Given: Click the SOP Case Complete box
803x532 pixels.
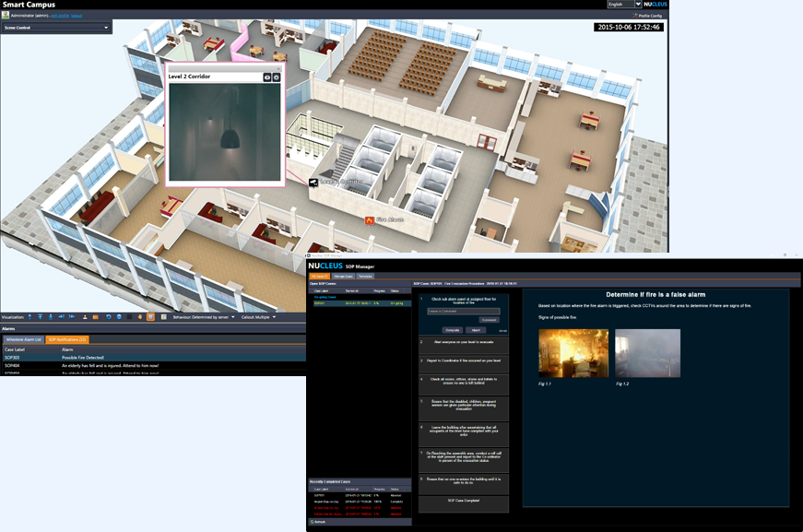Looking at the screenshot, I should tap(464, 503).
